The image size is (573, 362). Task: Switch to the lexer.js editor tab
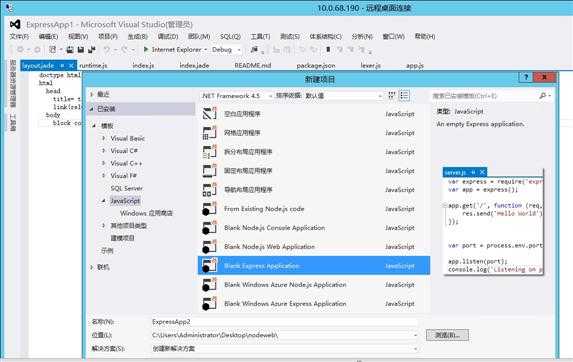(x=371, y=65)
